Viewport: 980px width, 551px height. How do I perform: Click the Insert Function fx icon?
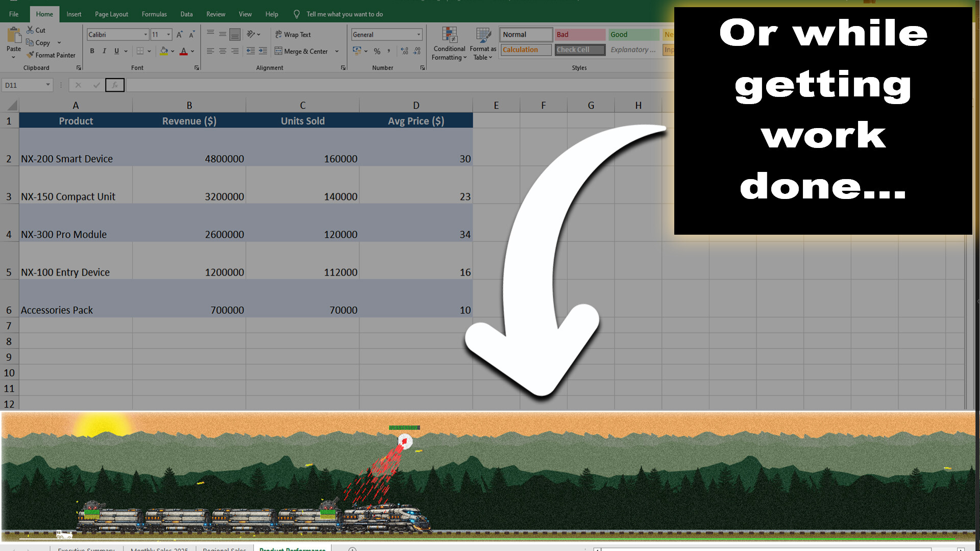click(x=115, y=85)
